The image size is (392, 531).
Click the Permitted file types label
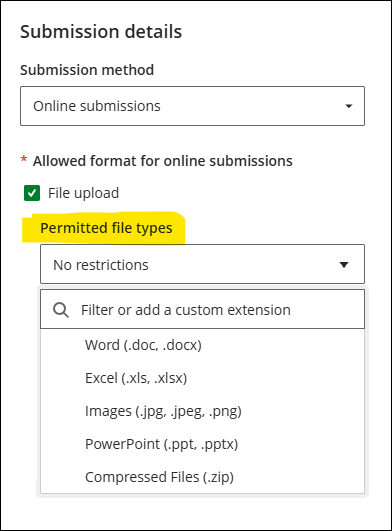point(106,228)
